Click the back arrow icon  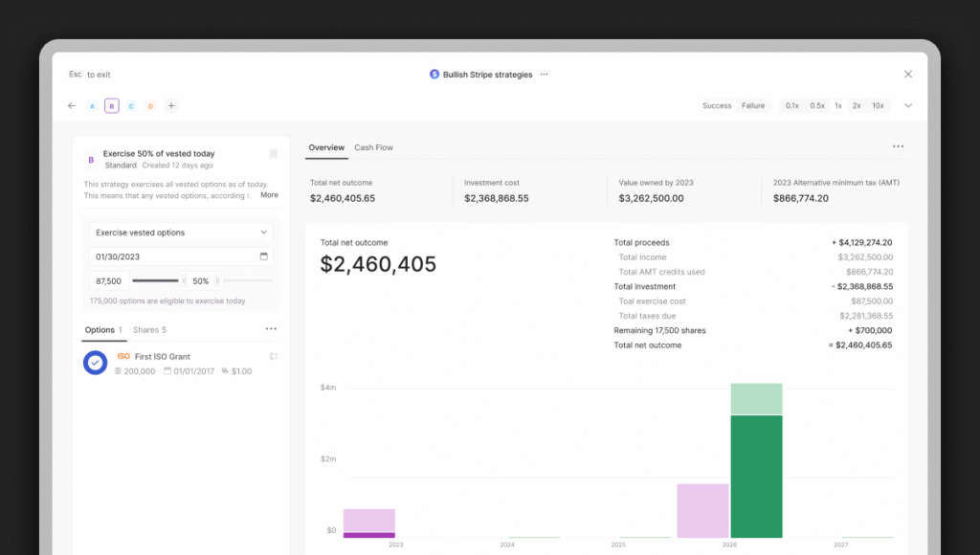pyautogui.click(x=72, y=106)
